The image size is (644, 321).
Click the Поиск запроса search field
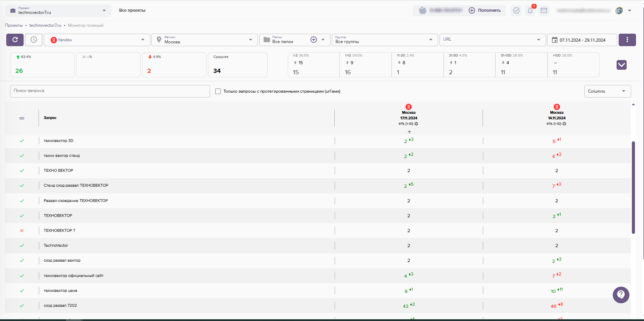(110, 91)
